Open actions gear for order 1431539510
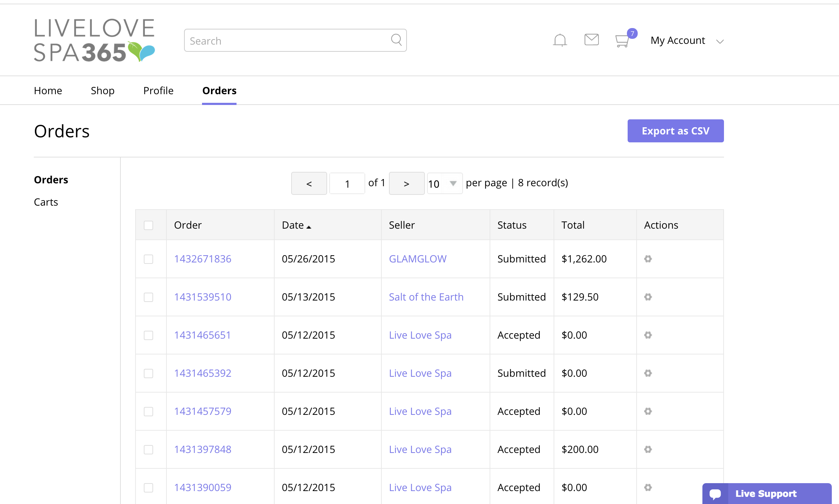 tap(648, 297)
